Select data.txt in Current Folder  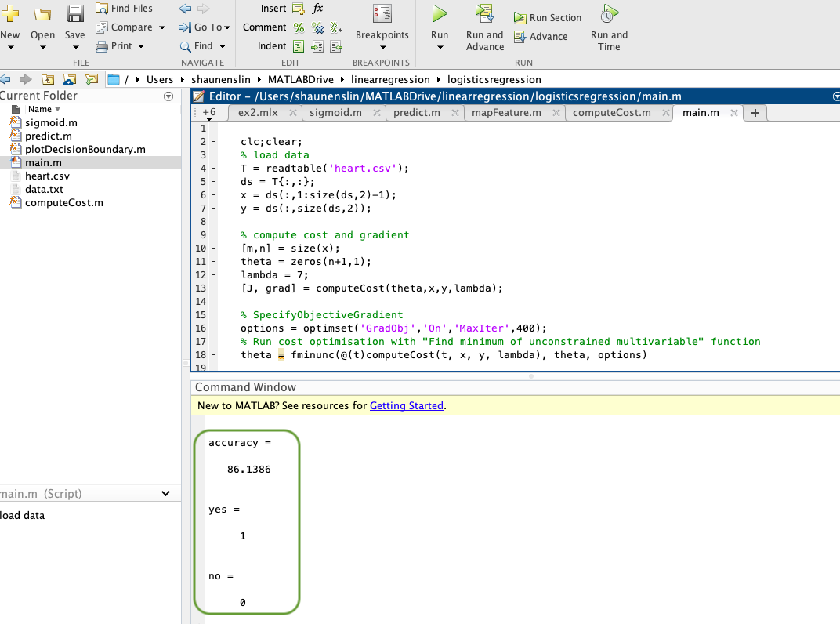click(x=44, y=189)
